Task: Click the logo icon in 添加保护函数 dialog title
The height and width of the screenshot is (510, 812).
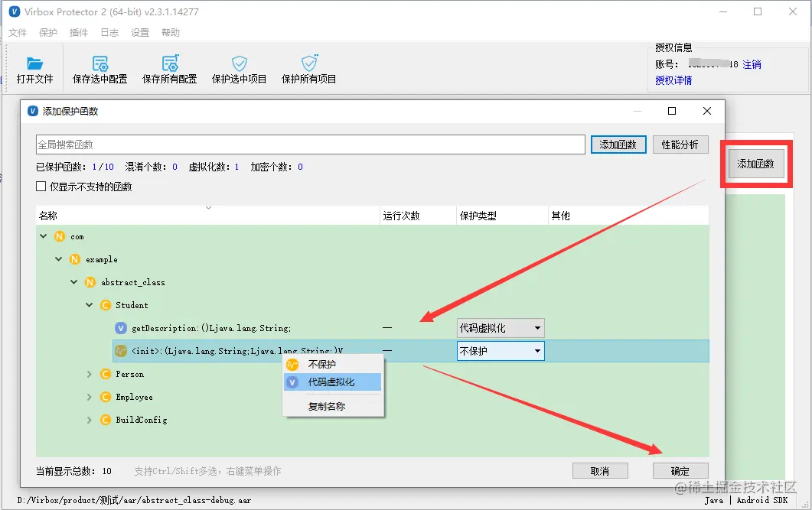Action: click(33, 111)
